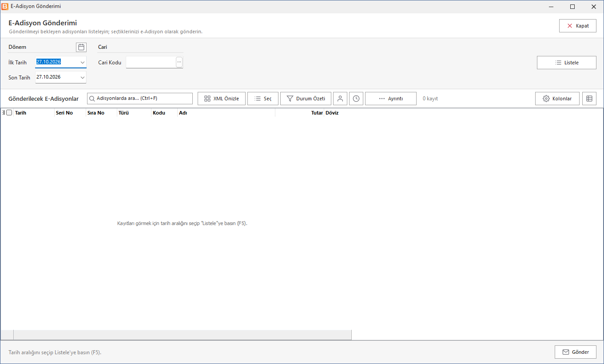604x364 pixels.
Task: Sort by the Sıra No column header
Action: [x=101, y=113]
